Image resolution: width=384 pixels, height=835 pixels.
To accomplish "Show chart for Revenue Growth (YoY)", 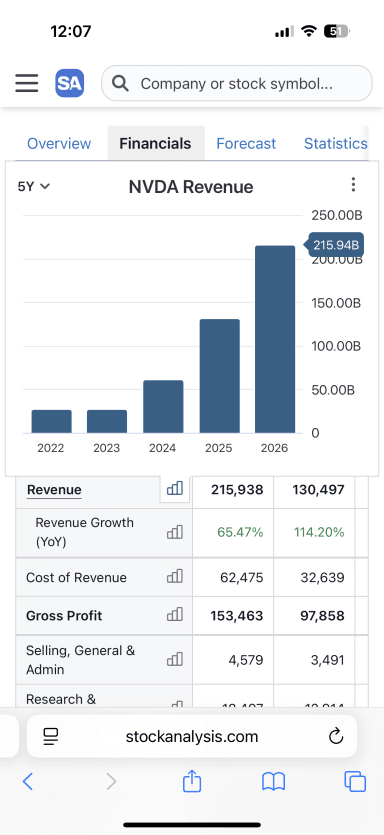I will click(175, 531).
